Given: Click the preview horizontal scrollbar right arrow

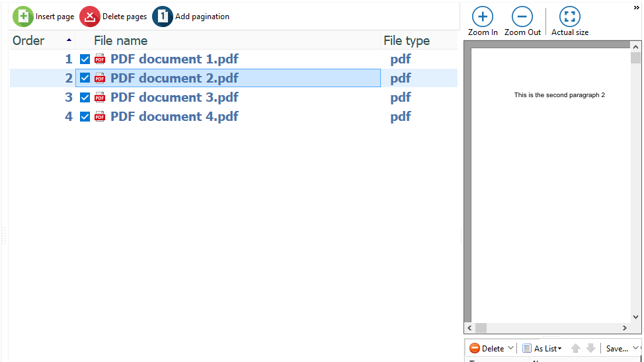Looking at the screenshot, I should [624, 328].
